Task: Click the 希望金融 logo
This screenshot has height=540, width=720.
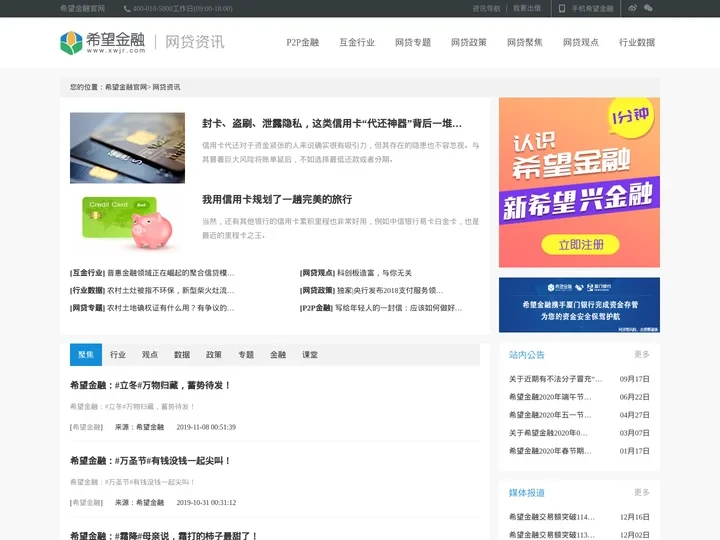Action: click(x=103, y=43)
